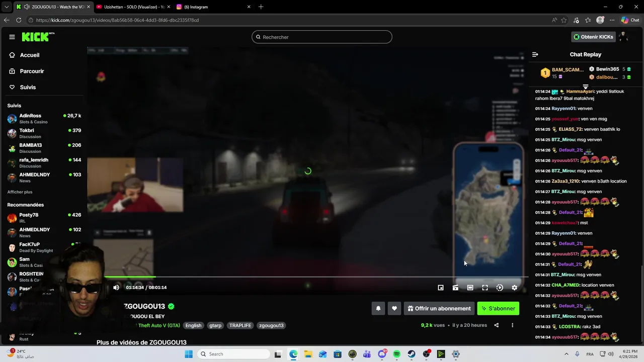644x362 pixels.
Task: Click ELIASS_72 username in chat
Action: 570,129
